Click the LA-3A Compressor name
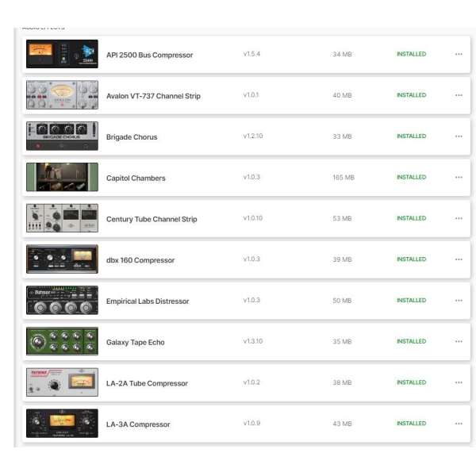 point(138,424)
